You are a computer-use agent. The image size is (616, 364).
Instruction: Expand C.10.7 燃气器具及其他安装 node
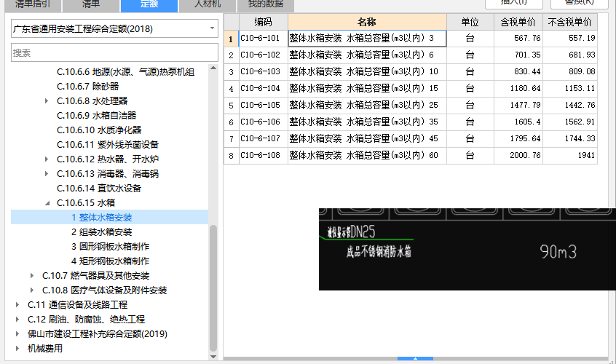tap(32, 276)
